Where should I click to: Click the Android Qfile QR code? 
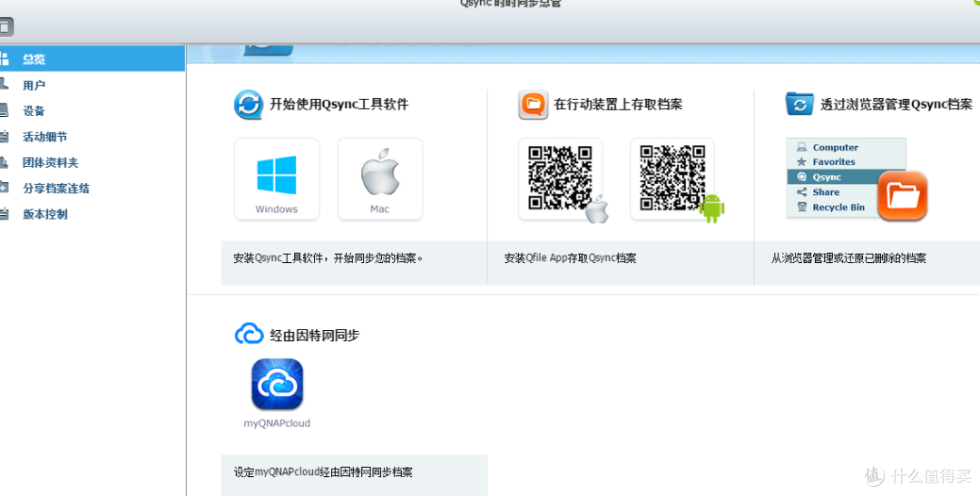point(672,180)
